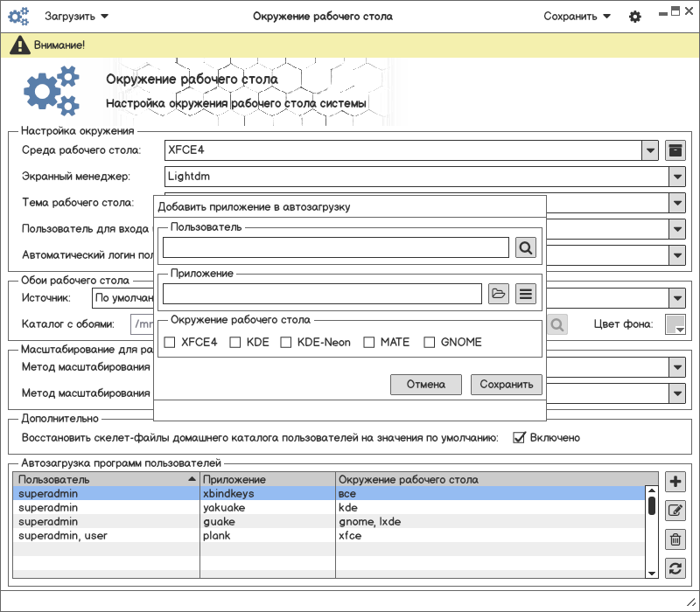Uncheck the Включено skeleton-files checkbox

pyautogui.click(x=519, y=437)
